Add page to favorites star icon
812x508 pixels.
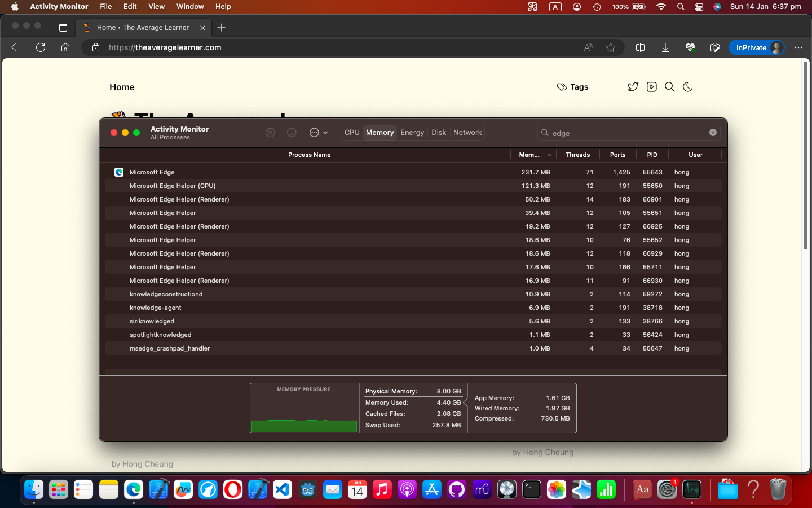(611, 47)
